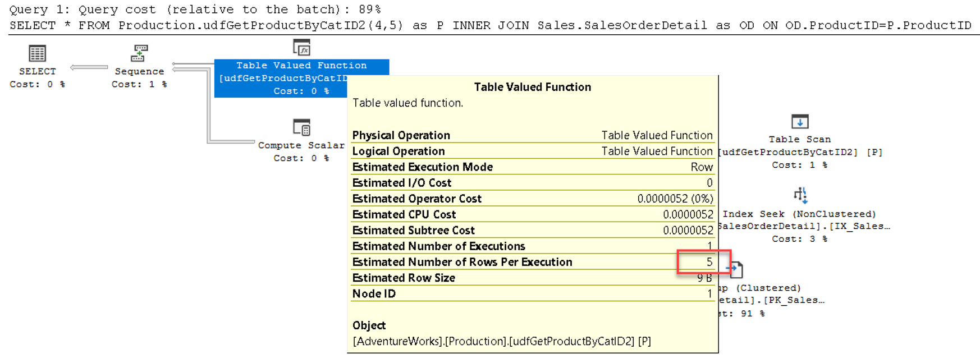This screenshot has width=980, height=363.
Task: Select the Estimated Operator Cost row
Action: point(532,199)
